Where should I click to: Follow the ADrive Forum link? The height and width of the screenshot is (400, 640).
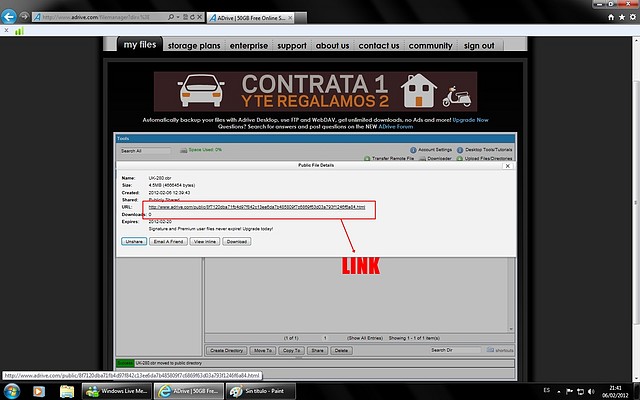(396, 127)
